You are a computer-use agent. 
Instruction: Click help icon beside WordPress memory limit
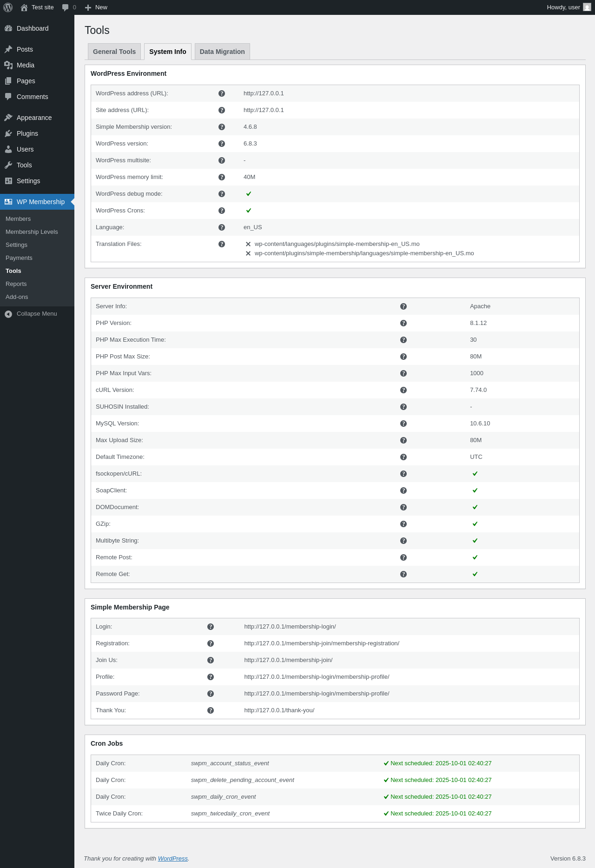[222, 177]
